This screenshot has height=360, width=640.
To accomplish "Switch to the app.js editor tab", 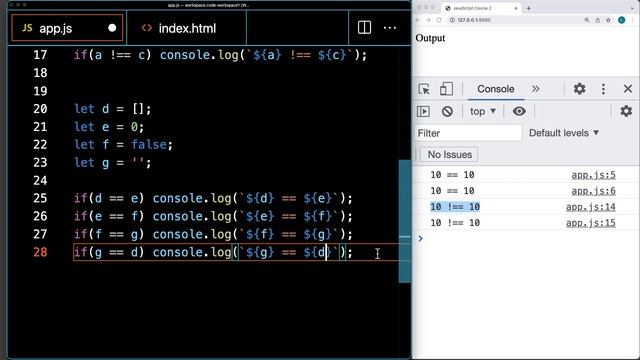I will 67,28.
